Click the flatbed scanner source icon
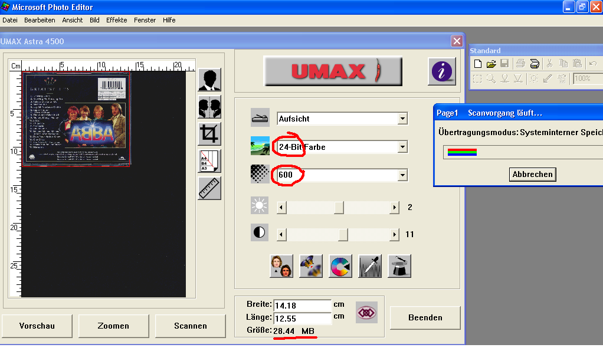The height and width of the screenshot is (364, 603). [x=260, y=118]
